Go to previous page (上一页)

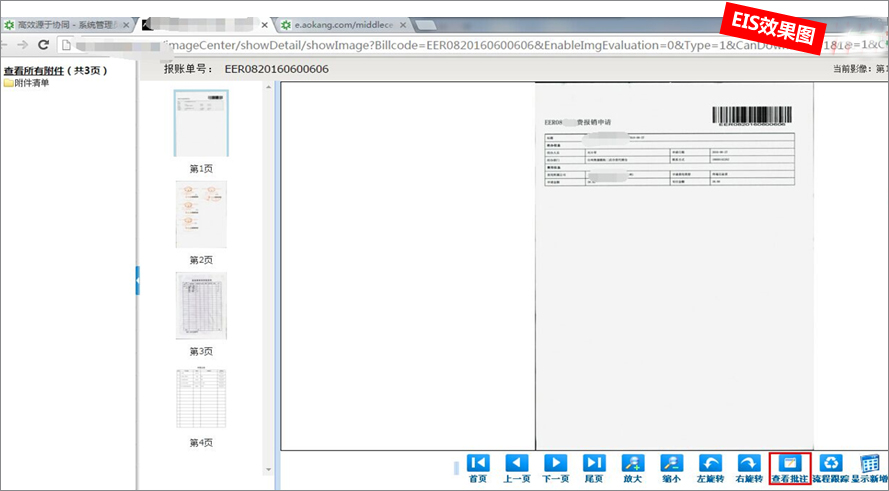[516, 463]
